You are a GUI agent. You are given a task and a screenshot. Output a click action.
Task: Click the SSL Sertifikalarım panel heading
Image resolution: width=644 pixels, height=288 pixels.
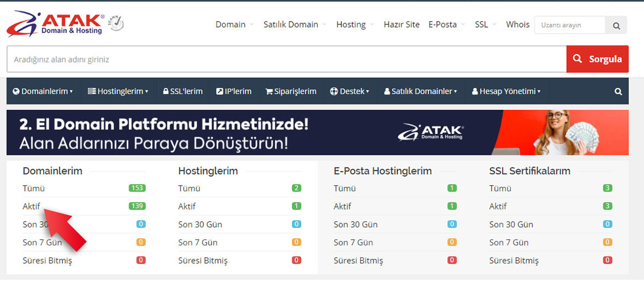click(530, 171)
